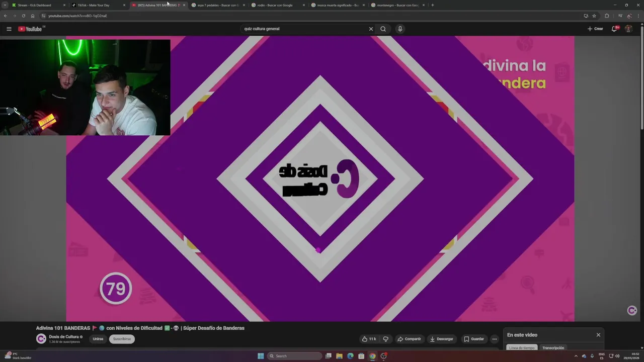Screen dimensions: 644x362
Task: Click the video title Adivina 101 BANDERAS
Action: 140,328
